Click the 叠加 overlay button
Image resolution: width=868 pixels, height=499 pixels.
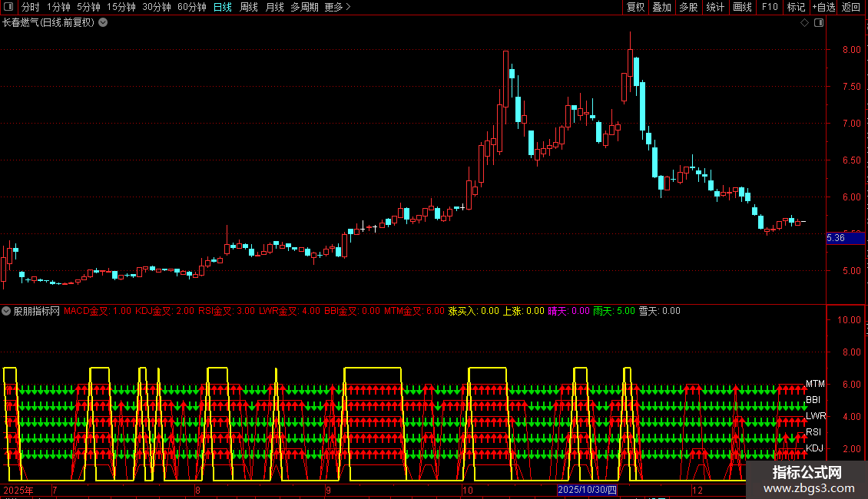(661, 7)
